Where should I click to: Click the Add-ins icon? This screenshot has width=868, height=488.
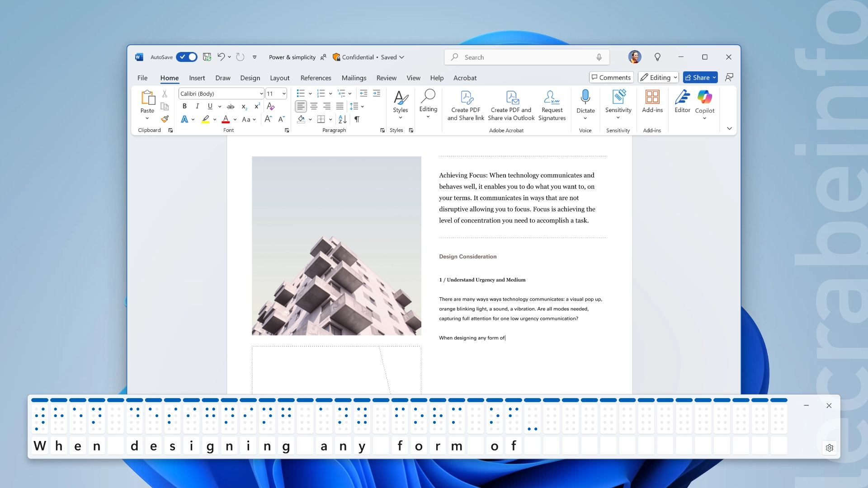tap(652, 97)
